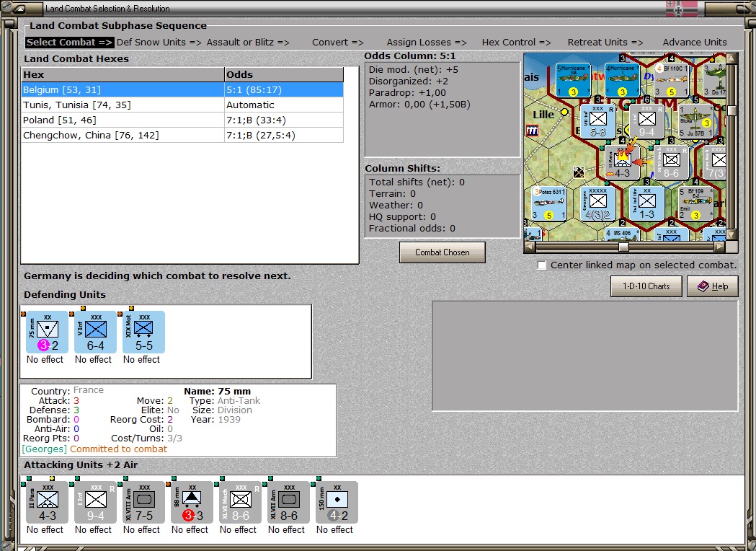The image size is (756, 551).
Task: Click the Bf 109 Emil counter on map
Action: click(x=695, y=203)
